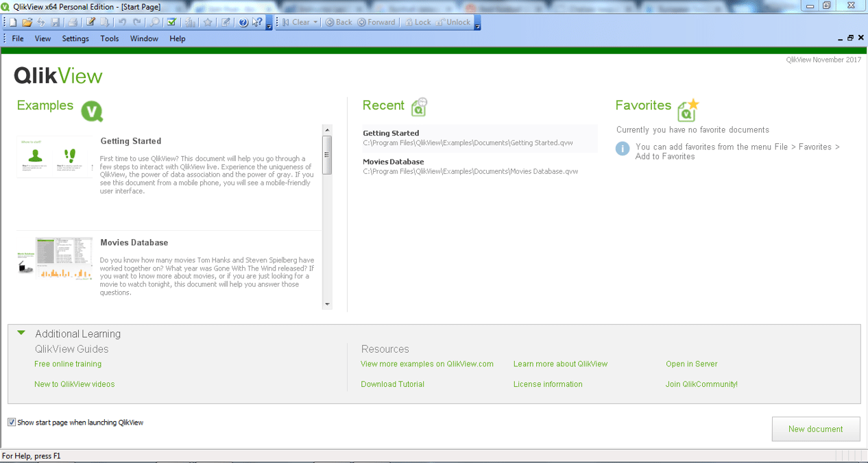
Task: Click the Quick Chart wizard icon
Action: pos(190,22)
